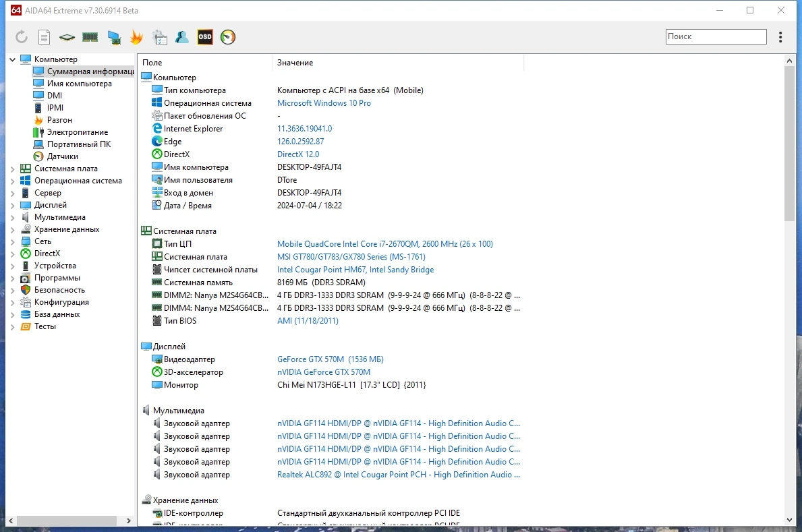Open the network computers toolbar icon

[114, 37]
